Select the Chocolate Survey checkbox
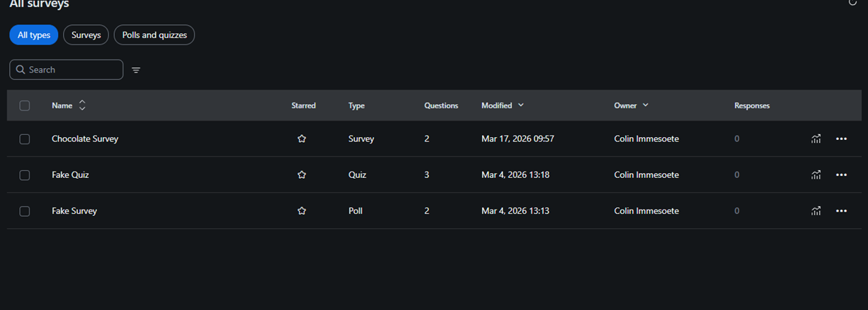Viewport: 868px width, 310px height. point(24,139)
